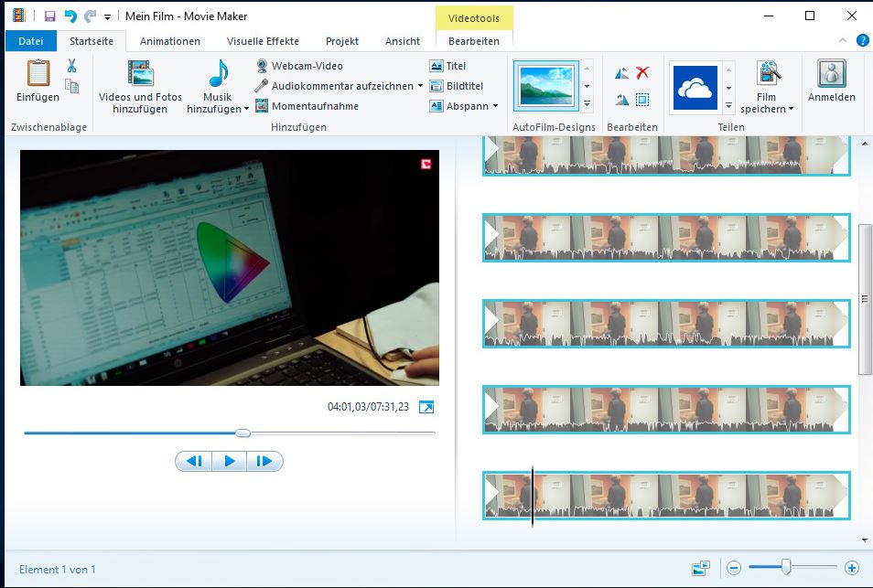Viewport: 873px width, 588px height.
Task: Open the Musik hinzufügen dropdown arrow
Action: [246, 109]
